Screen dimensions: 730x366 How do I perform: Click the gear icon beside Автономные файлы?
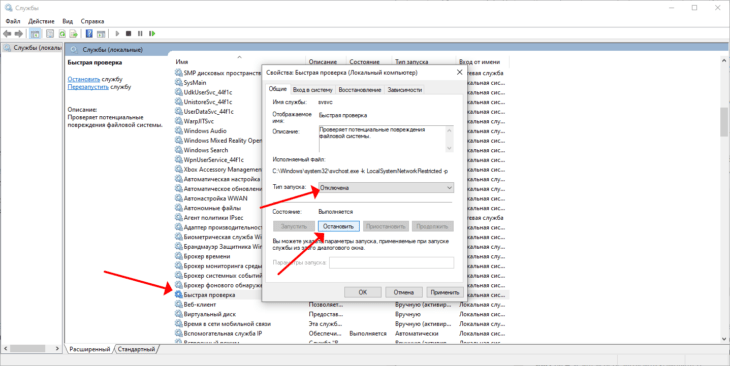[178, 208]
